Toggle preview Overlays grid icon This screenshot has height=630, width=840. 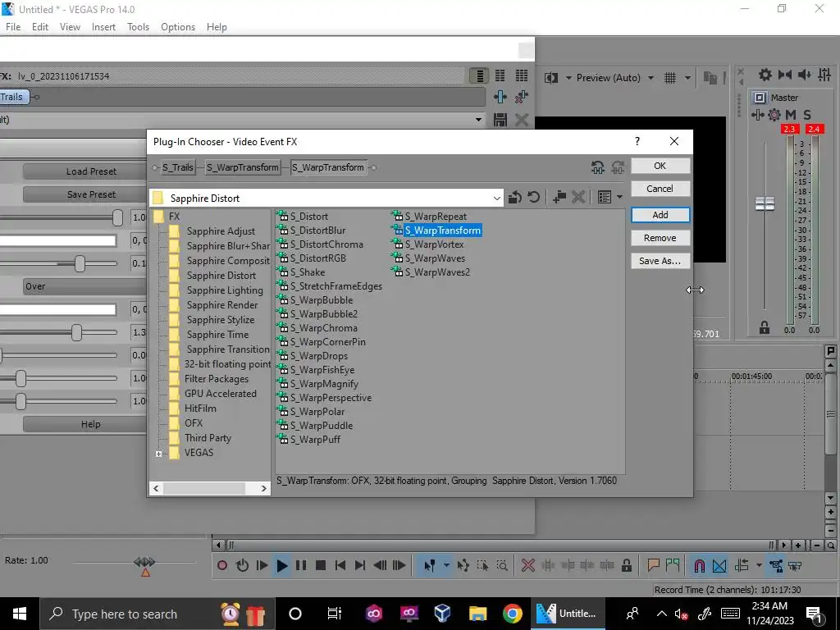pyautogui.click(x=670, y=78)
